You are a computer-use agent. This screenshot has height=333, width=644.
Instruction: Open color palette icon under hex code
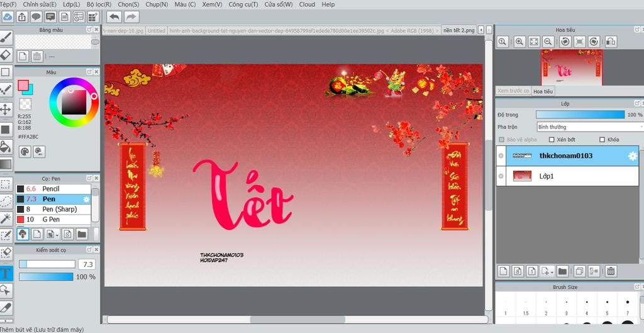pyautogui.click(x=25, y=152)
